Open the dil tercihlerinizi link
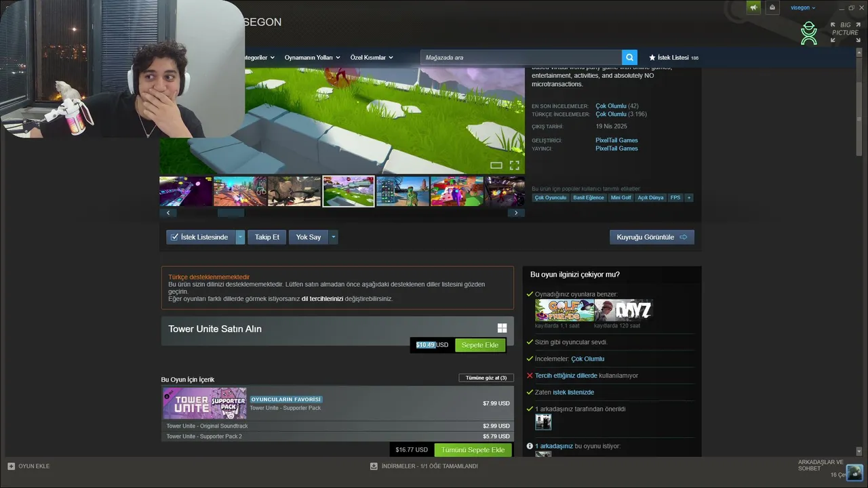Viewport: 868px width, 488px height. (322, 299)
